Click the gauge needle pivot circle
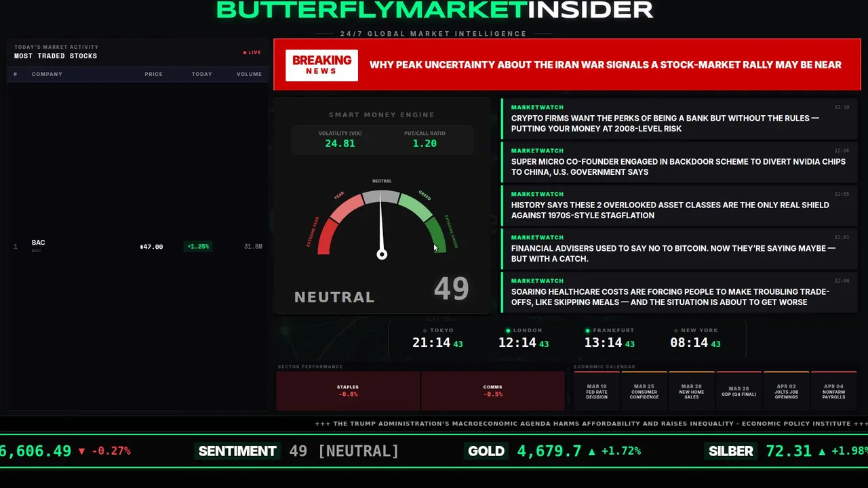Screen dimensions: 868x488 [382, 255]
